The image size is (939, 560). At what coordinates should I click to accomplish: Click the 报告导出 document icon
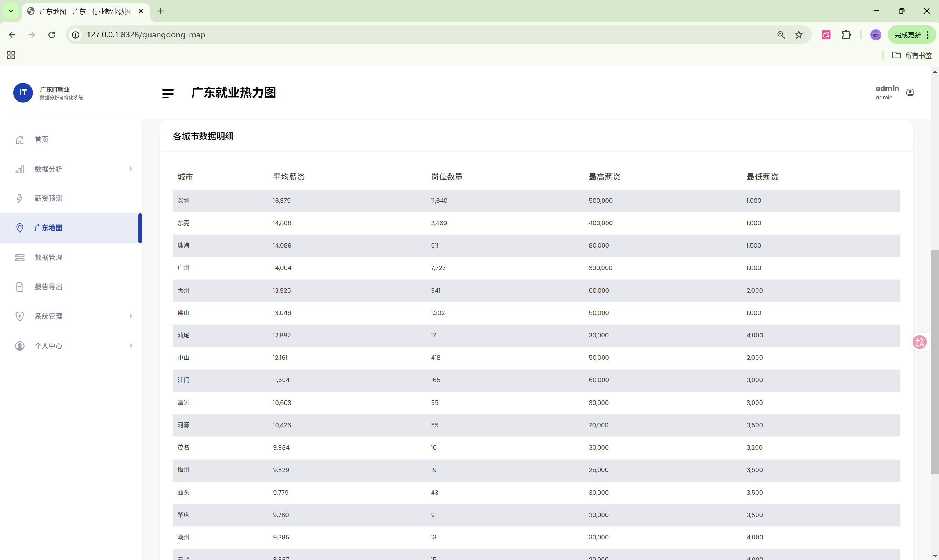(x=20, y=287)
